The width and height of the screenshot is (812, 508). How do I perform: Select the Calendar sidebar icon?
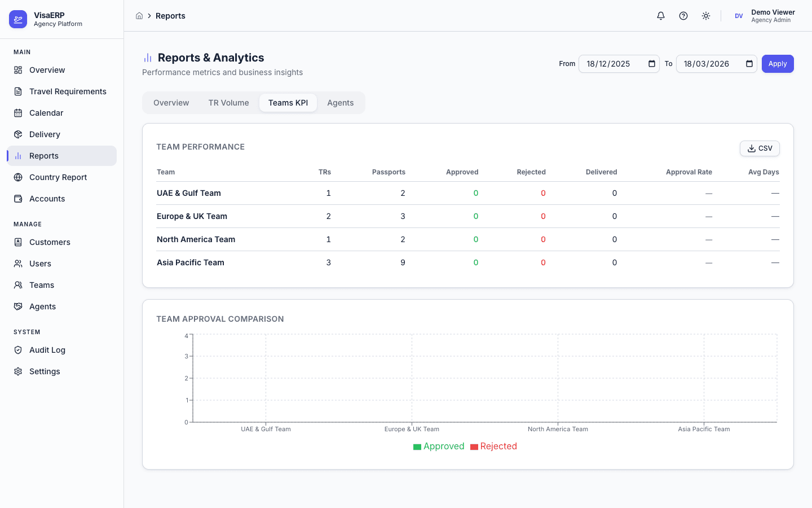point(18,113)
